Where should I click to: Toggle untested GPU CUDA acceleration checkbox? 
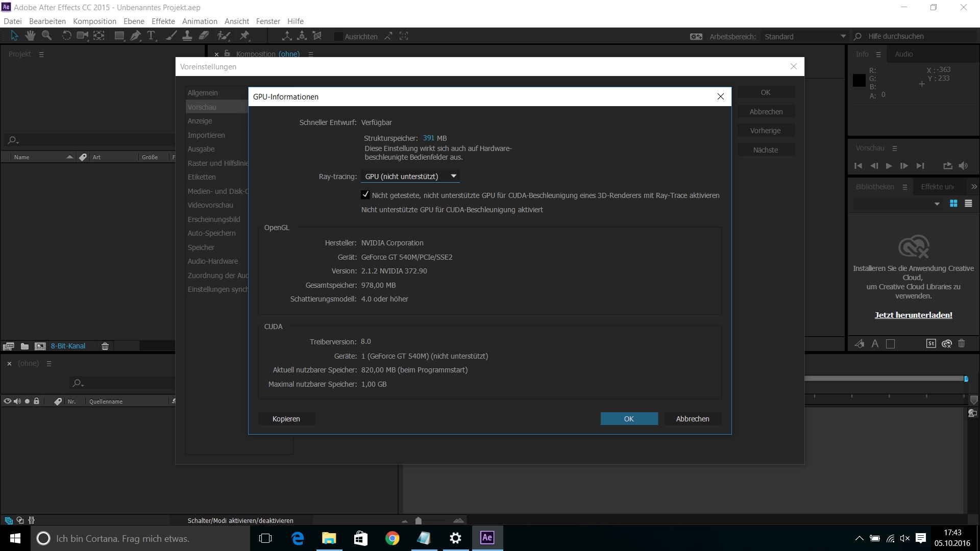tap(365, 195)
